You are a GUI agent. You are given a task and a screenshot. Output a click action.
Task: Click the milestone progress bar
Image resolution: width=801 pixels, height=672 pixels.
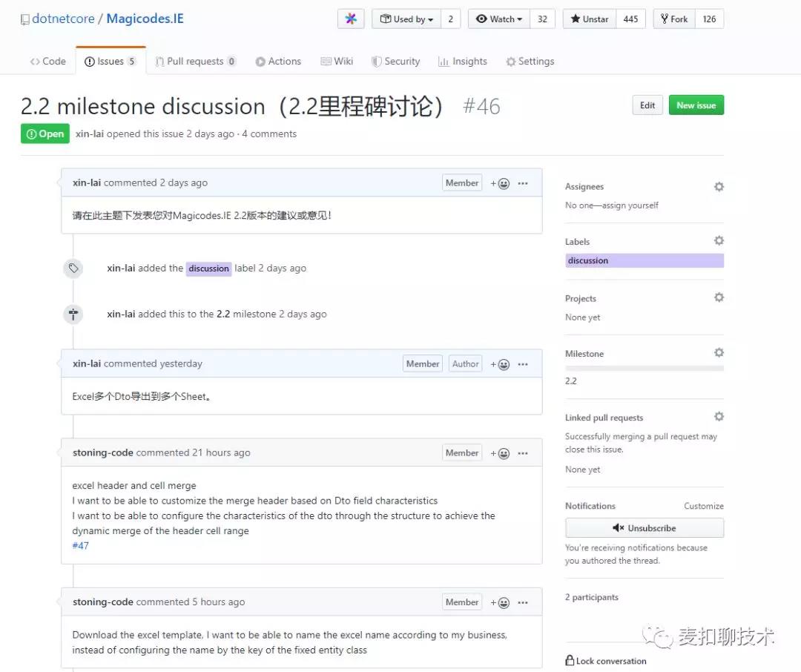point(645,368)
